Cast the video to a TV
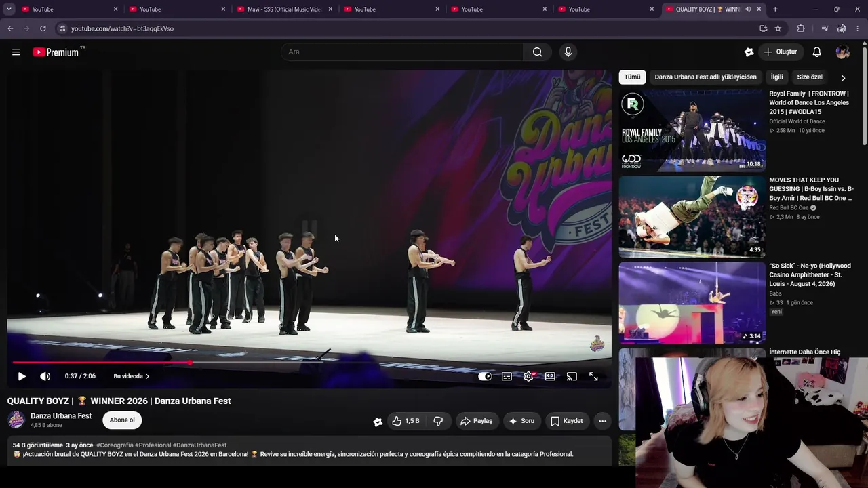 tap(572, 376)
